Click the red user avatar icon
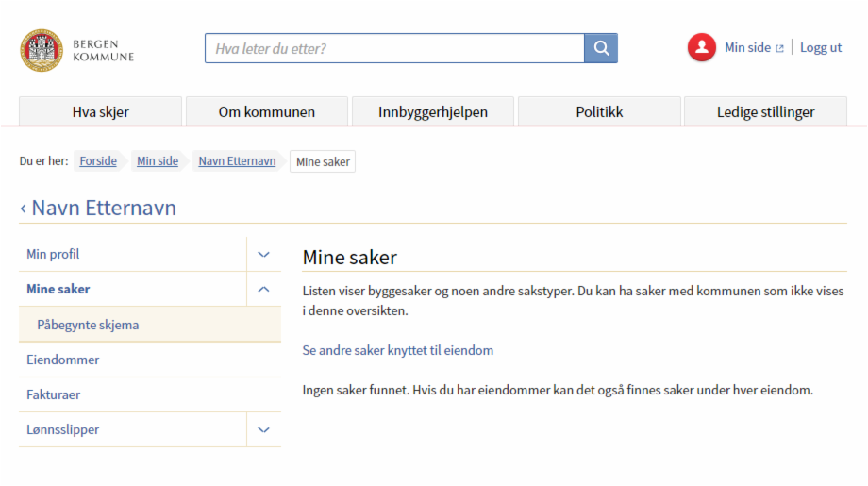The image size is (868, 486). pos(702,48)
